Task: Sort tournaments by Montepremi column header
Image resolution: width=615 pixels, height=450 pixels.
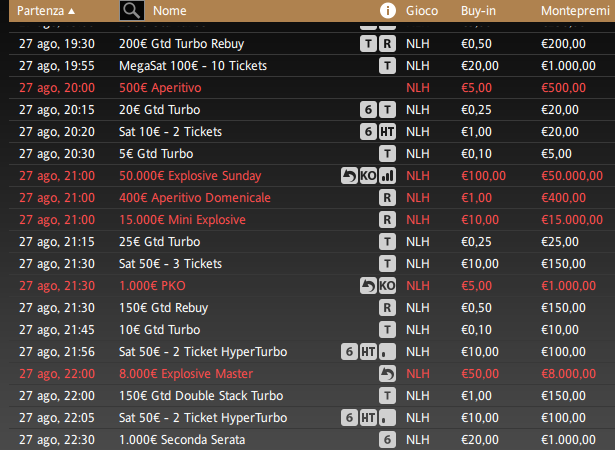Action: pyautogui.click(x=575, y=11)
